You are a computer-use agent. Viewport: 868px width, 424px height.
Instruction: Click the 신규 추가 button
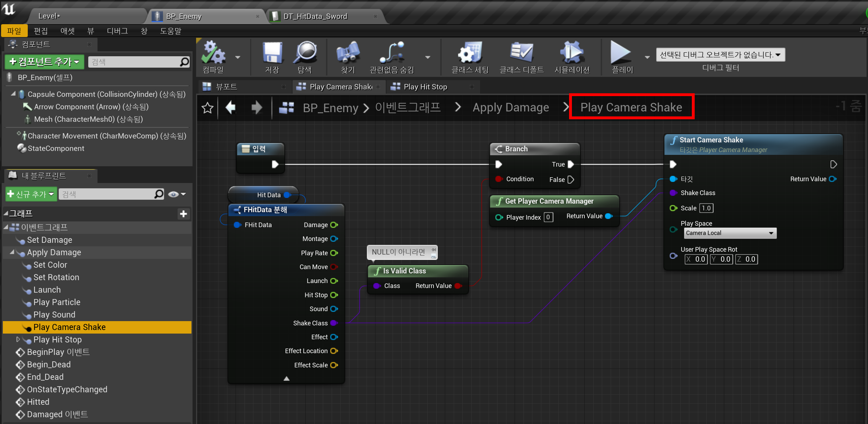pos(31,194)
